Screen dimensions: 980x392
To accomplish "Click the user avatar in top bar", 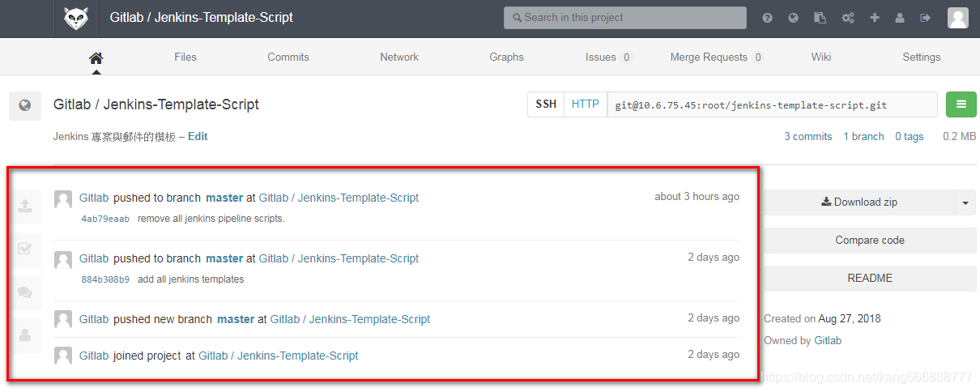I will (x=958, y=18).
